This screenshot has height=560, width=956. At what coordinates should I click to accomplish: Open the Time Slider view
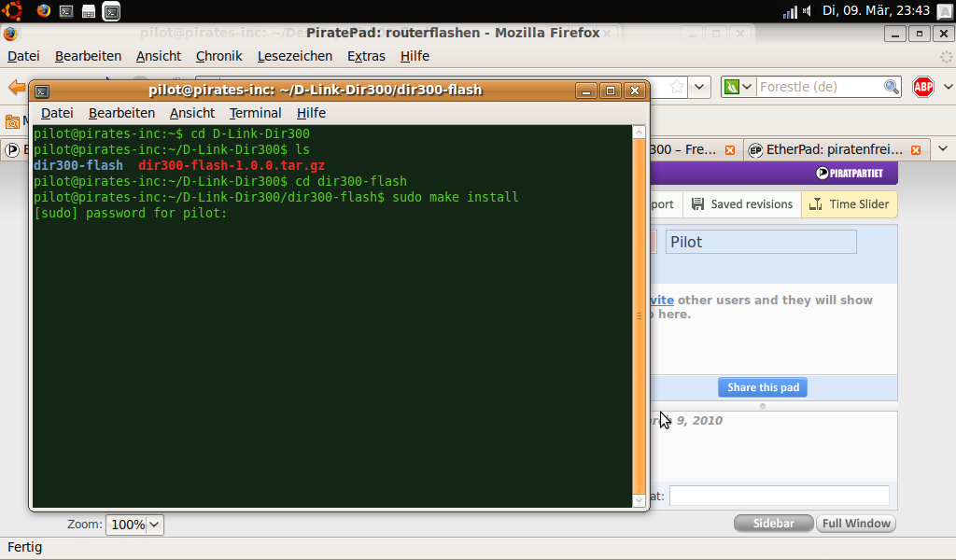tap(849, 204)
